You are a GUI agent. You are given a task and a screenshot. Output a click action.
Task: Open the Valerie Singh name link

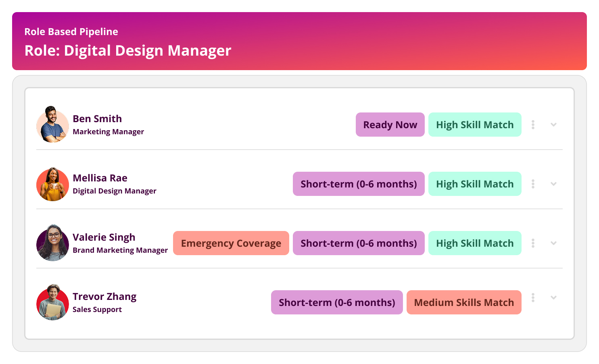(x=104, y=237)
